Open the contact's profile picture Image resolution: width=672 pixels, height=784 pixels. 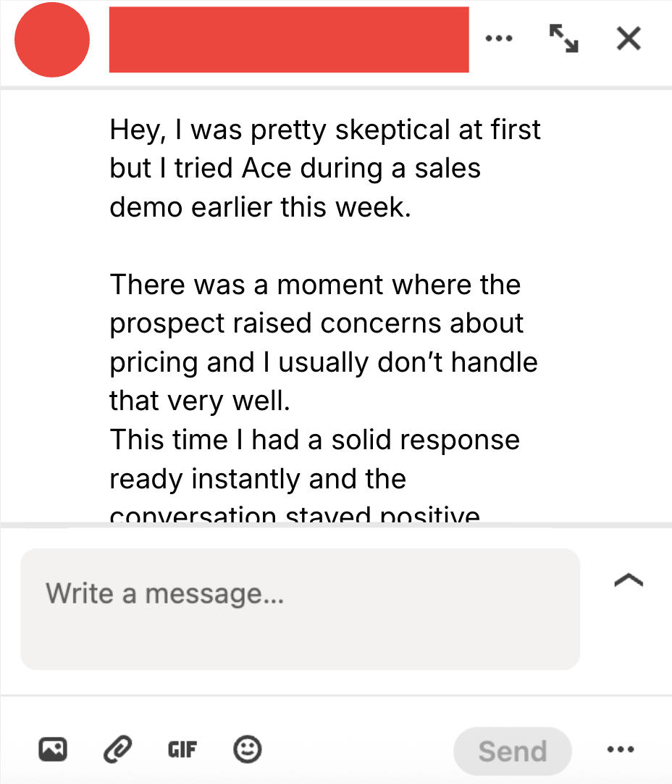[x=52, y=40]
